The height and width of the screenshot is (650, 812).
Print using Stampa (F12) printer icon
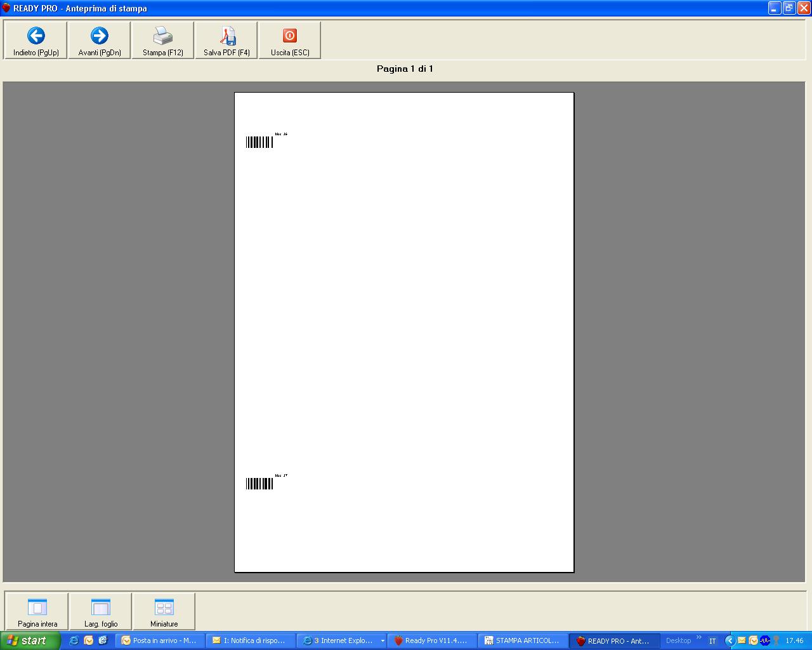pos(163,41)
